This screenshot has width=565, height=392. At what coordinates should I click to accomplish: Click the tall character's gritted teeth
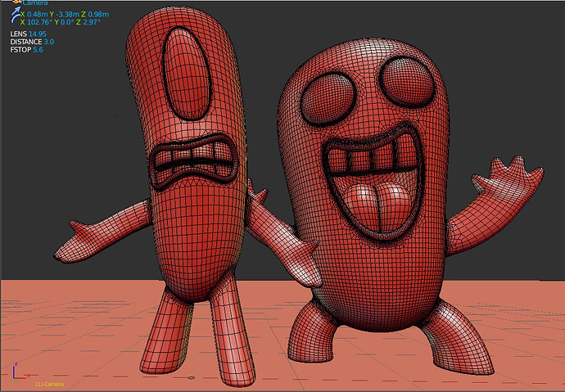coord(192,161)
